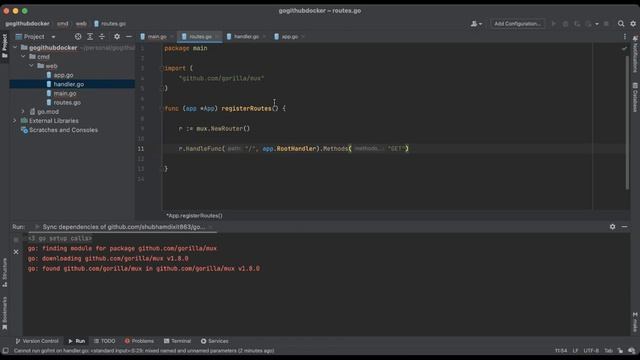Screen dimensions: 640x360
Task: Click the Search Everywhere magnifier icon
Action: point(621,24)
